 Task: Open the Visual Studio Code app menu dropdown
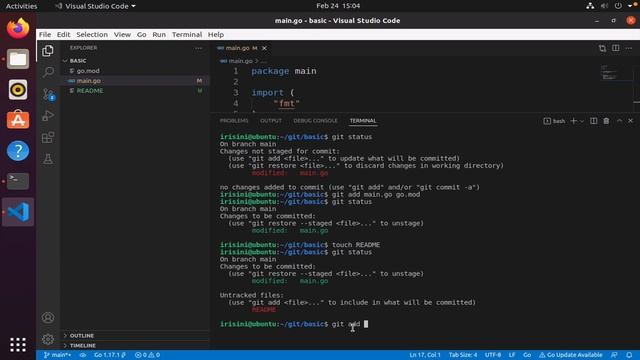tap(96, 6)
